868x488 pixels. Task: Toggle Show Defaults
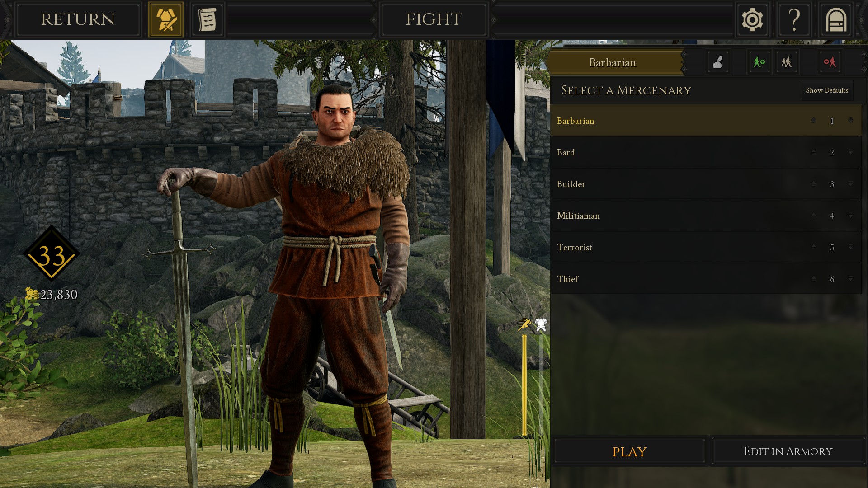pyautogui.click(x=827, y=90)
